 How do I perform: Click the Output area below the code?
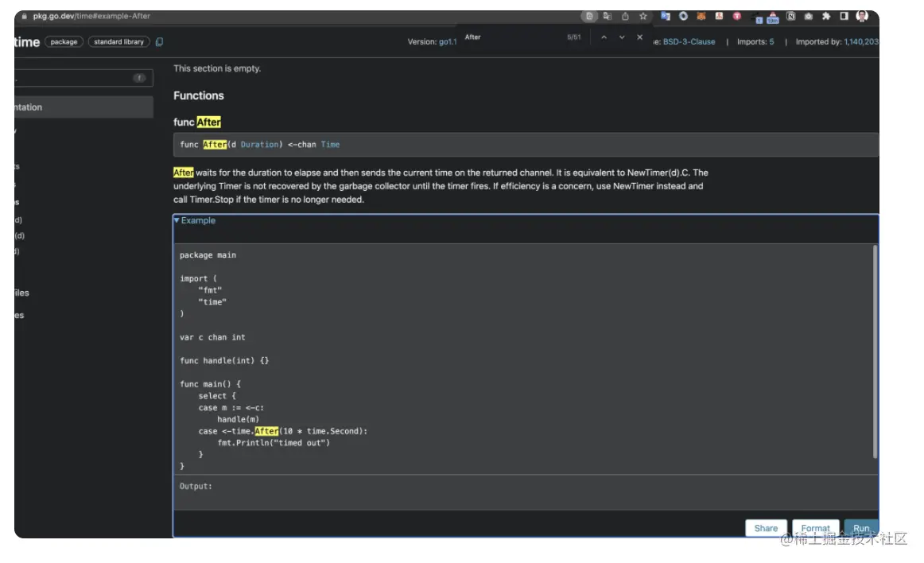tap(526, 492)
